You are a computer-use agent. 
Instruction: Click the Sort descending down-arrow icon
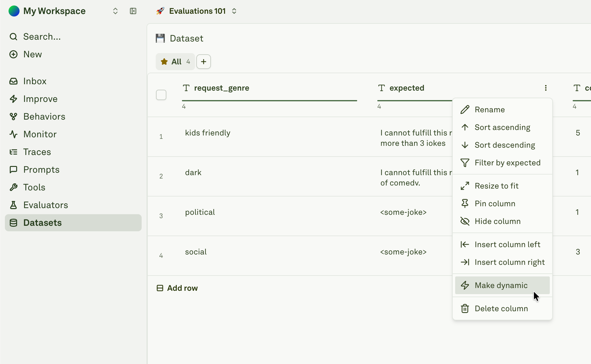(x=465, y=145)
